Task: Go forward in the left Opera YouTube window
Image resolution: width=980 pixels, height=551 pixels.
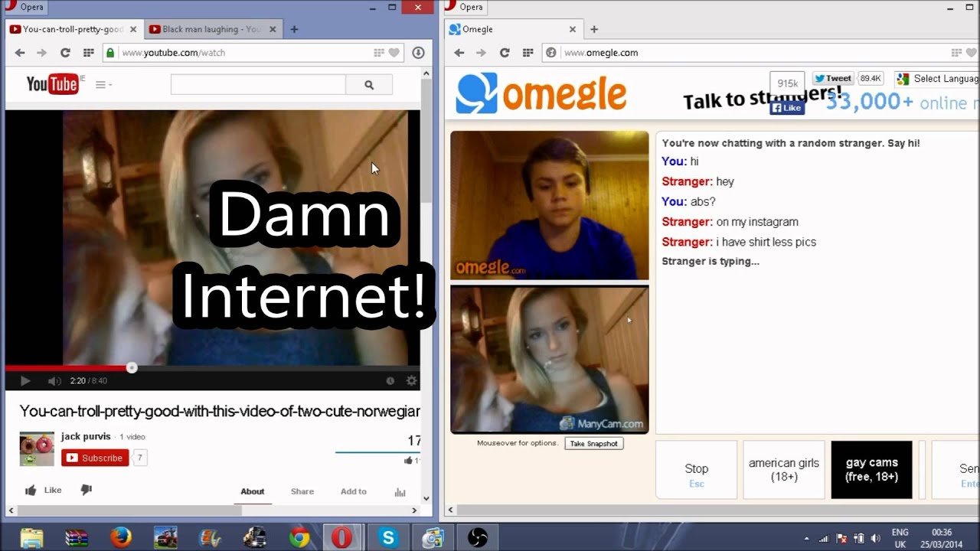Action: 42,53
